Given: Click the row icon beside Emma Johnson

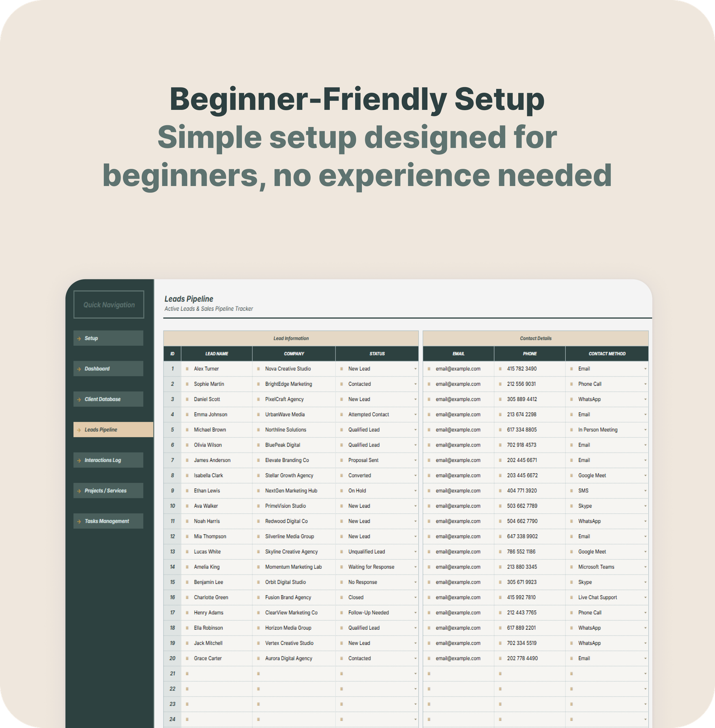Looking at the screenshot, I should coord(187,415).
